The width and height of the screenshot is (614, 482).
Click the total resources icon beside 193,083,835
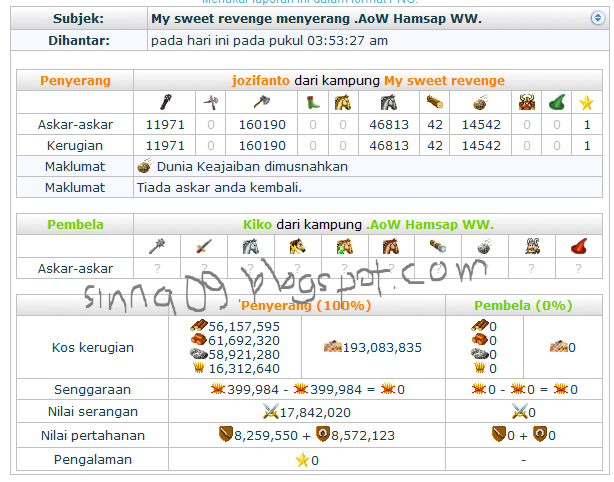(x=332, y=347)
